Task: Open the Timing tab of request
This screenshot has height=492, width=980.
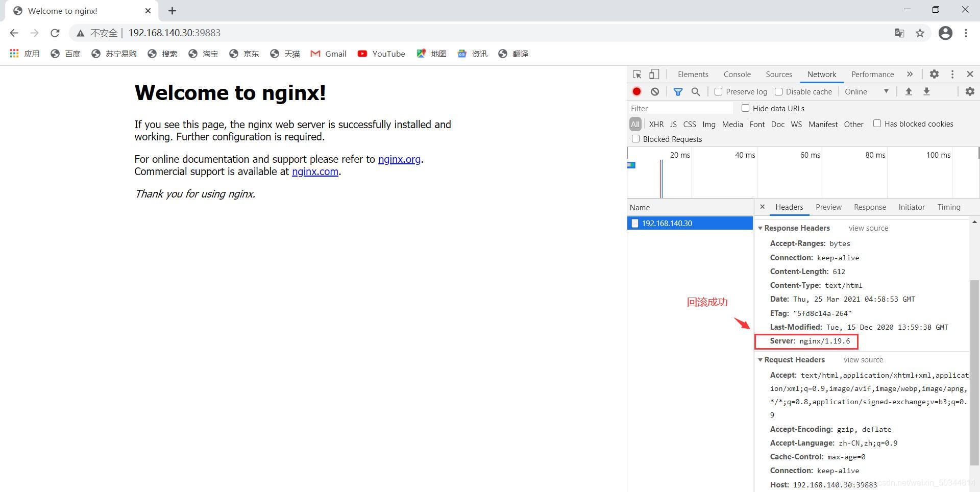Action: tap(949, 207)
